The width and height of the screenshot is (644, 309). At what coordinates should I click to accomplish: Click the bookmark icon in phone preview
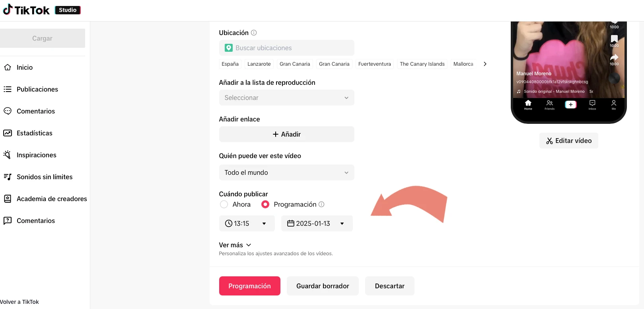614,39
